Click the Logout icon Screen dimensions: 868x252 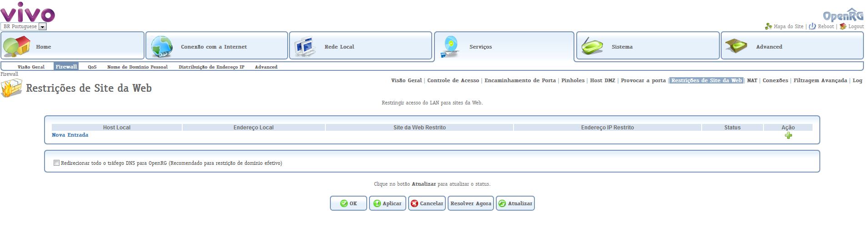coord(843,26)
